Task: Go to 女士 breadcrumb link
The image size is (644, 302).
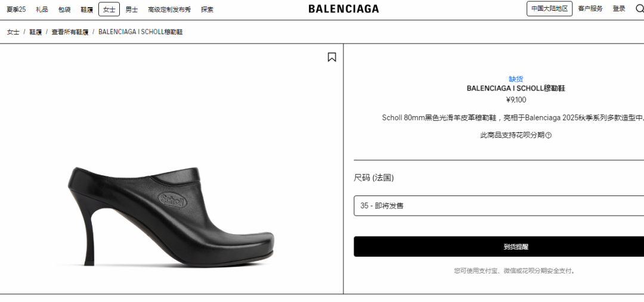Action: (13, 32)
